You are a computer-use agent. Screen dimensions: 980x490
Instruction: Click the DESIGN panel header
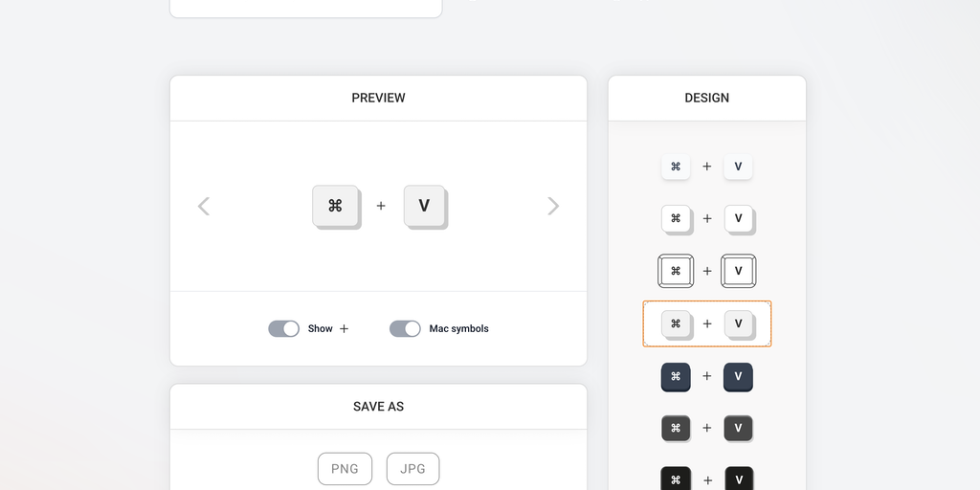[x=706, y=98]
